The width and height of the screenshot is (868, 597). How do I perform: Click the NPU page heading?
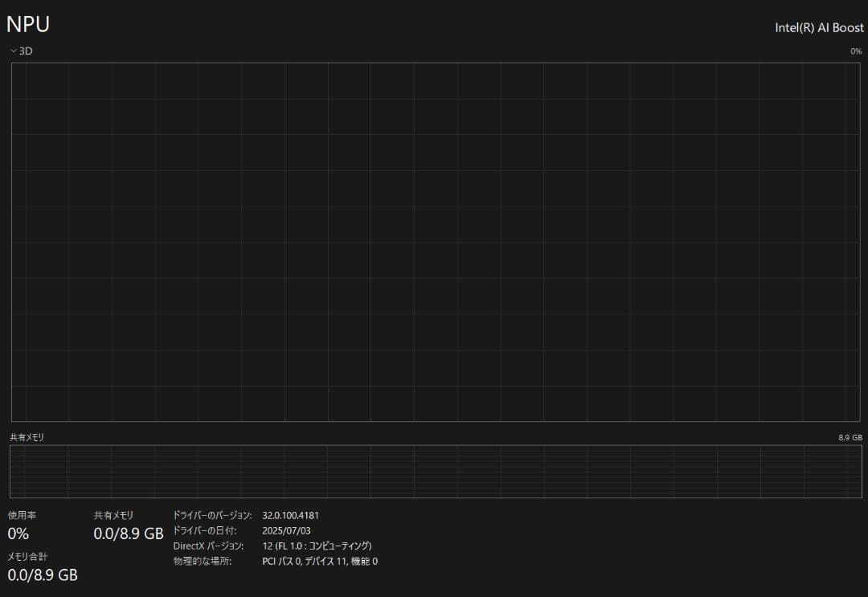click(x=28, y=24)
